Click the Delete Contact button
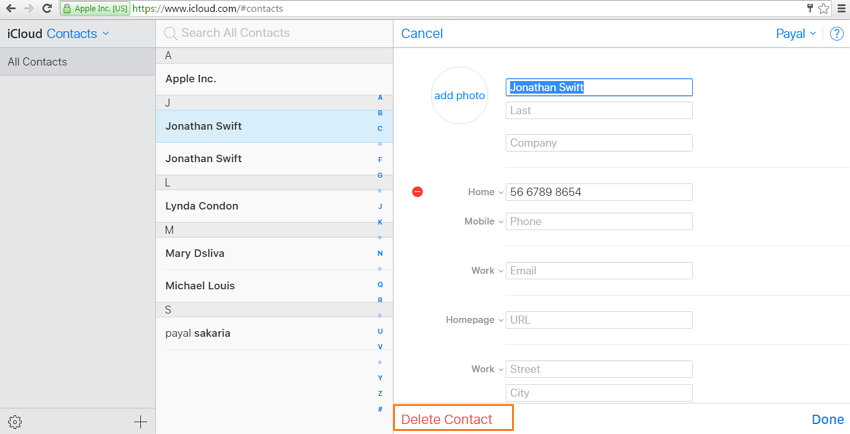Viewport: 850px width, 434px height. (447, 419)
